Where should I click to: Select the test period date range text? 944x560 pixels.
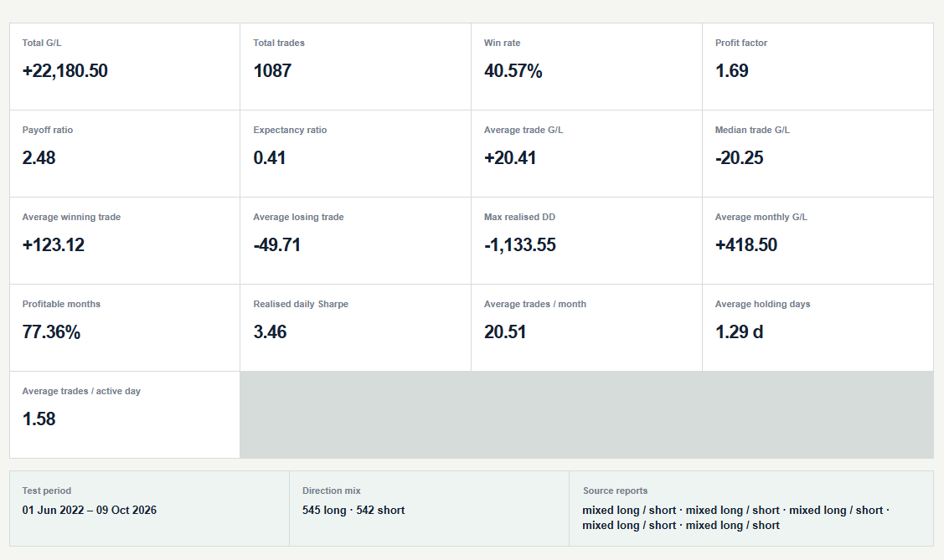tap(89, 510)
